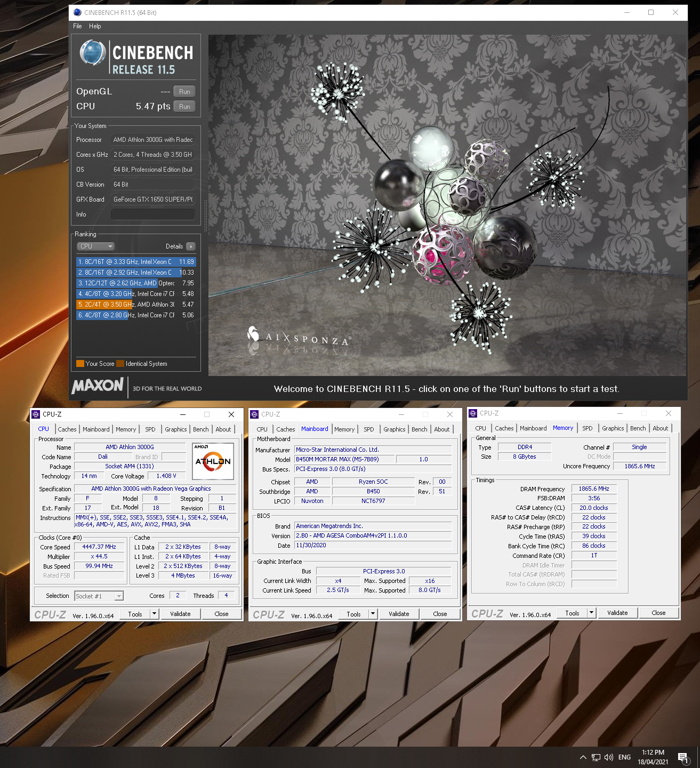The image size is (700, 768).
Task: Open Tools dropdown arrow in middle CPU-Z
Action: click(373, 614)
